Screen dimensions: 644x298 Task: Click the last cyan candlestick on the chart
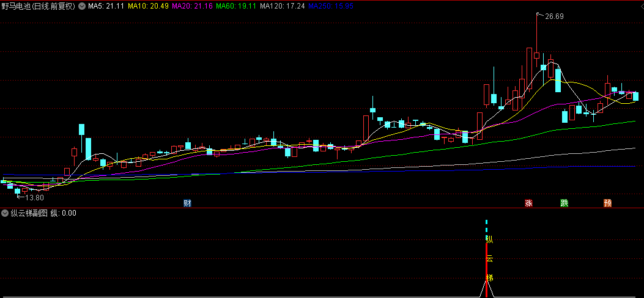[636, 96]
